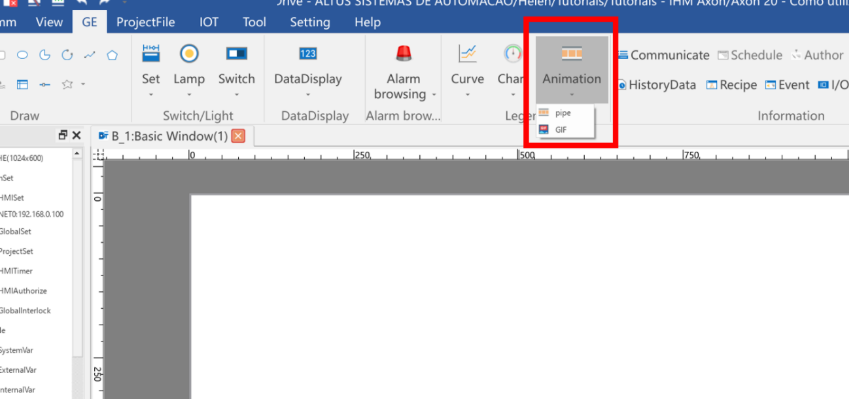Click the project panel scrollbar up arrow

pos(77,154)
